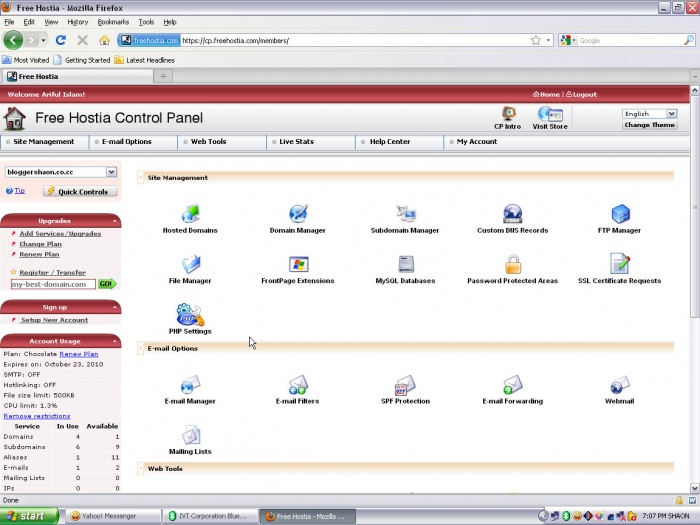The height and width of the screenshot is (525, 700).
Task: Open the Windows start button
Action: tap(29, 516)
